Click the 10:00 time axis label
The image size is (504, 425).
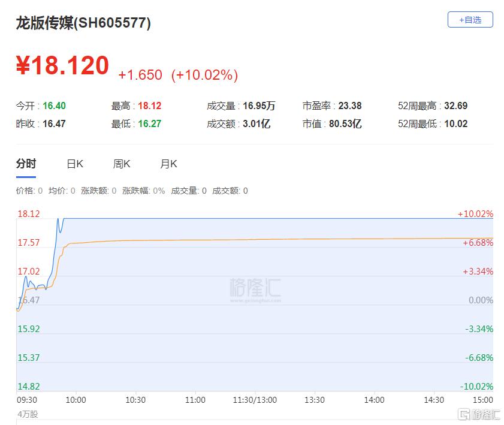click(76, 400)
